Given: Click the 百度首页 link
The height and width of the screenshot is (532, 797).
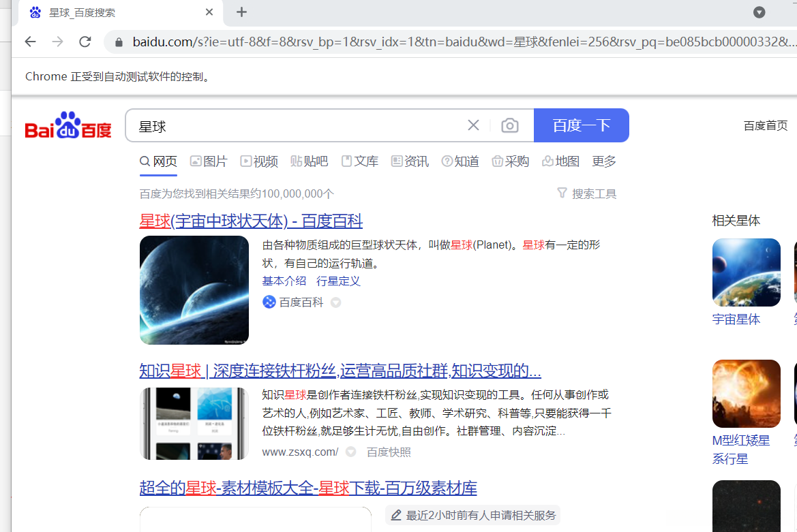Looking at the screenshot, I should coord(765,125).
